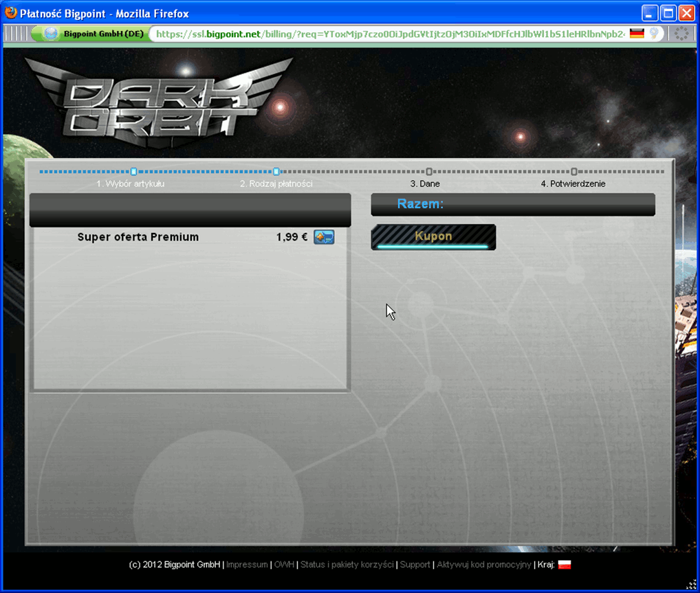The height and width of the screenshot is (593, 700).
Task: Click the loading throbber icon
Action: [681, 34]
